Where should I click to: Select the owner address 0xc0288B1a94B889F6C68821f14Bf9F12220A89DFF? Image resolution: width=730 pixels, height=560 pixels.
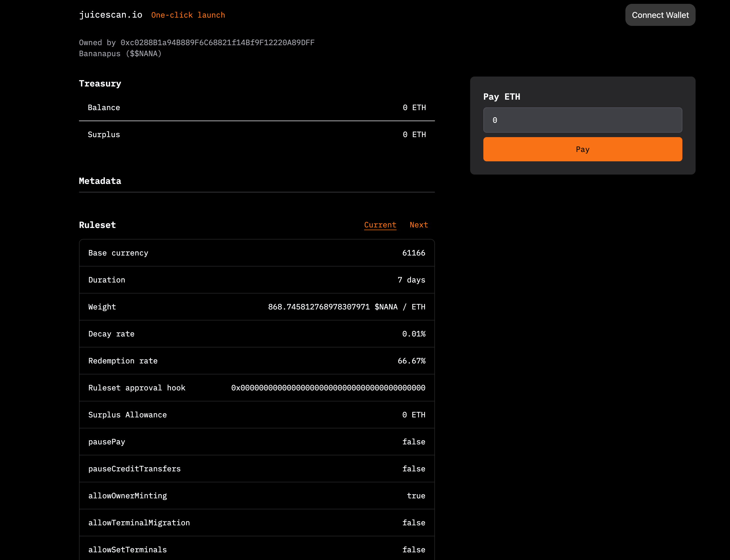pos(217,42)
